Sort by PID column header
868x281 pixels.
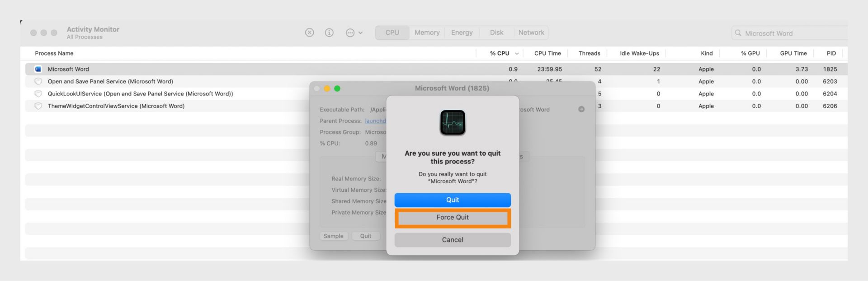831,53
